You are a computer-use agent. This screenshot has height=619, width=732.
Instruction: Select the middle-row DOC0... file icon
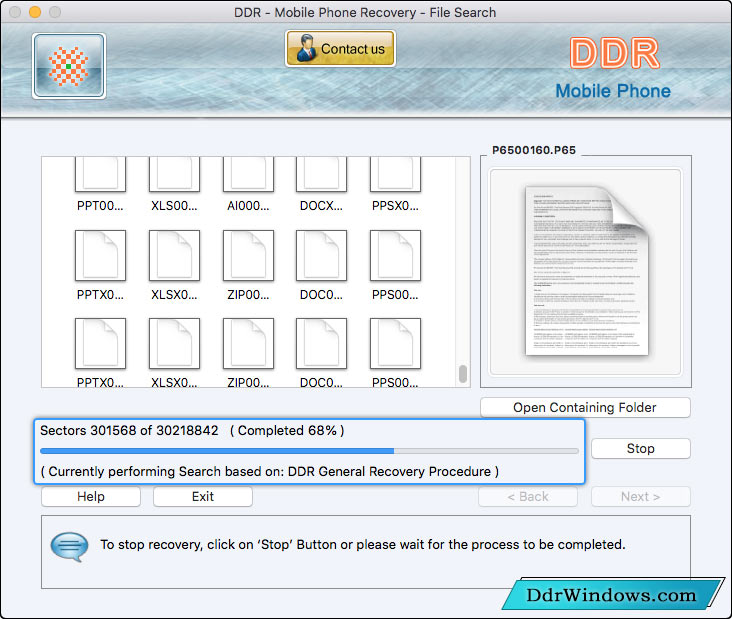[x=321, y=255]
